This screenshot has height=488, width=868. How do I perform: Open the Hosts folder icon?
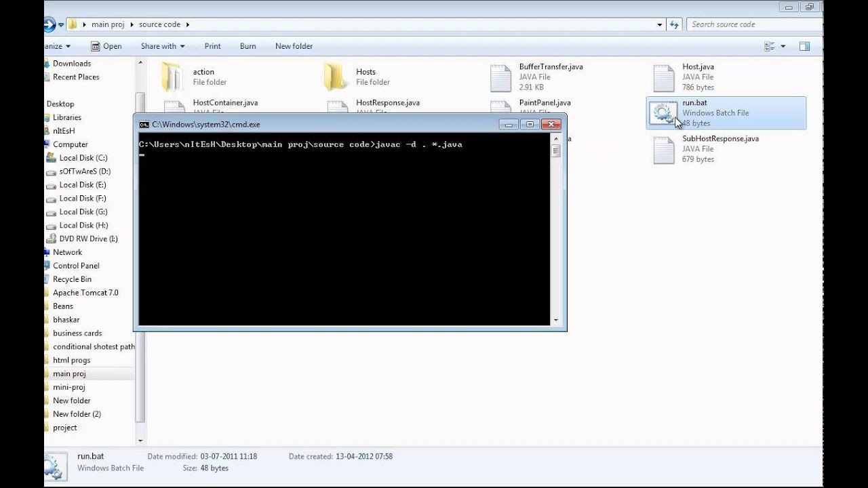(x=335, y=77)
